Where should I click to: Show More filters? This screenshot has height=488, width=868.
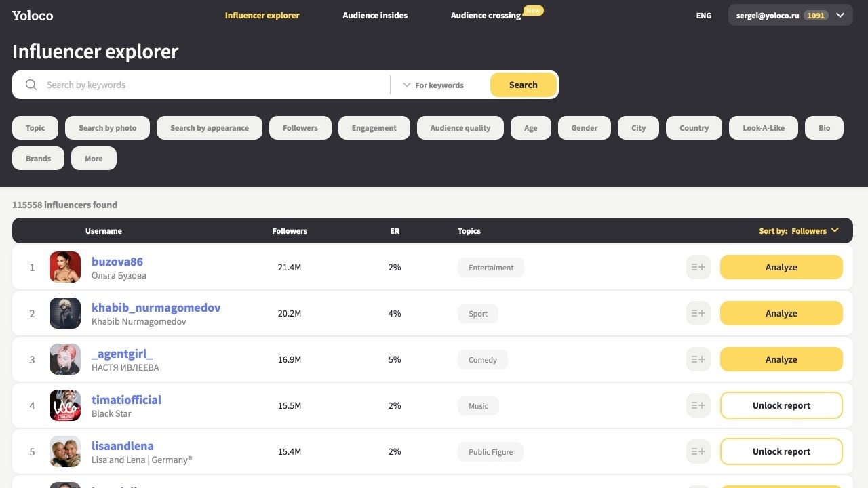point(94,159)
